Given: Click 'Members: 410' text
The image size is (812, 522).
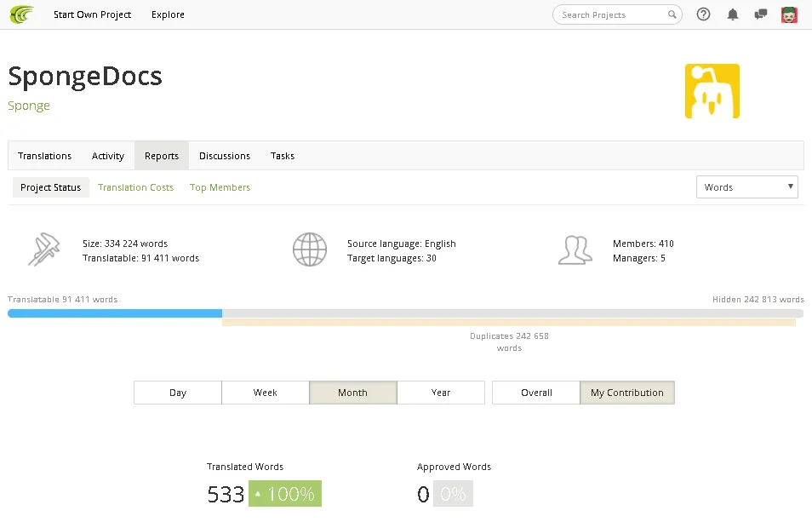Looking at the screenshot, I should click(643, 244).
